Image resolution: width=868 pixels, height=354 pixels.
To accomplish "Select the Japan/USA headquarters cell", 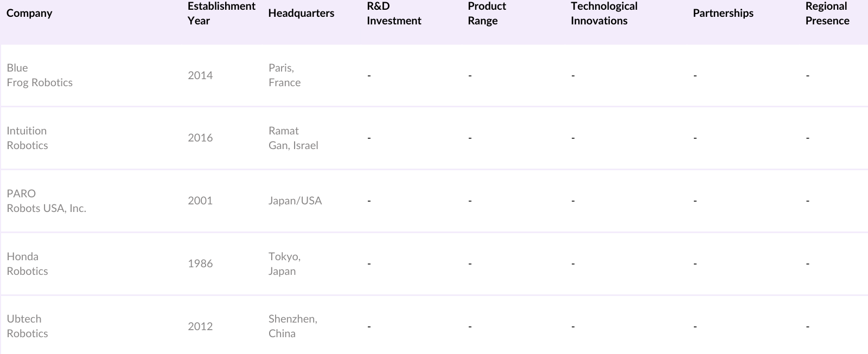I will [x=295, y=201].
